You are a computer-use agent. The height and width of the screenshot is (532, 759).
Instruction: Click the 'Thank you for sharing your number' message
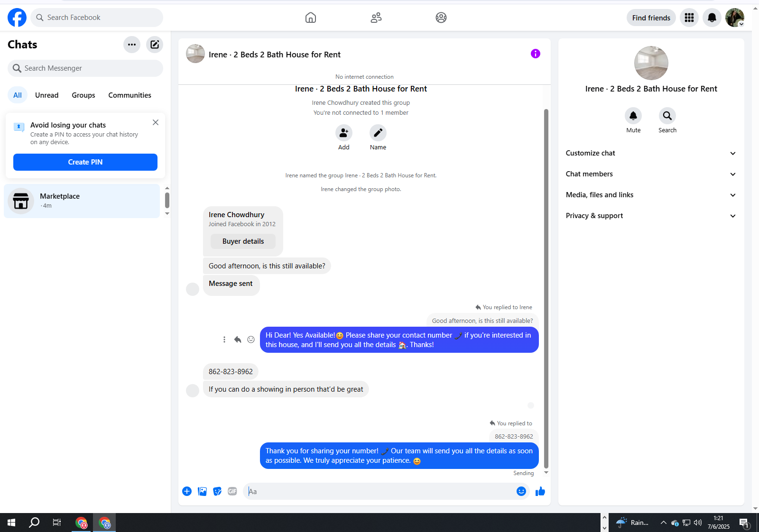click(x=399, y=456)
